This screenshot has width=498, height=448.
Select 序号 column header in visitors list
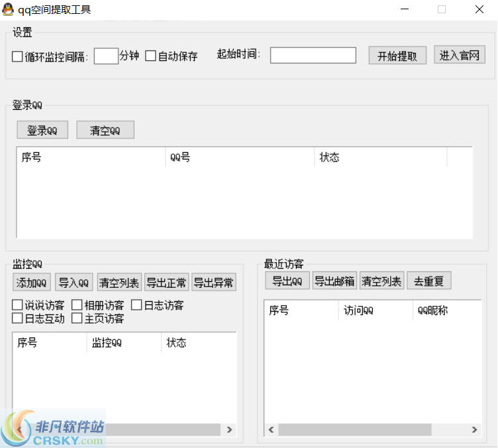[x=301, y=310]
